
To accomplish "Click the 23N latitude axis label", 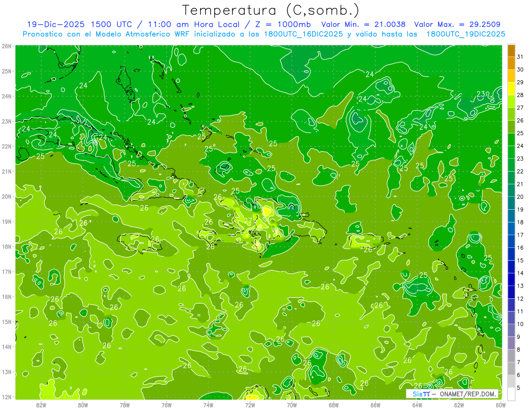I will point(7,121).
